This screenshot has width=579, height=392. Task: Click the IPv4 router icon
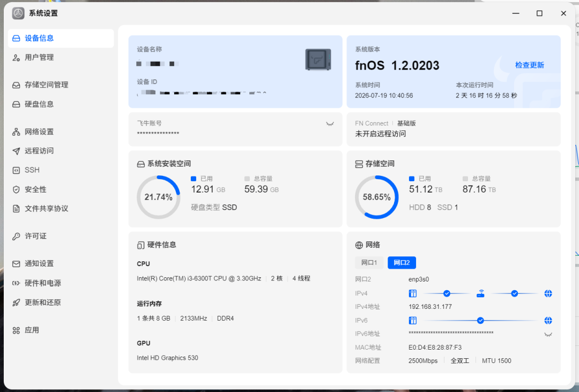(480, 294)
